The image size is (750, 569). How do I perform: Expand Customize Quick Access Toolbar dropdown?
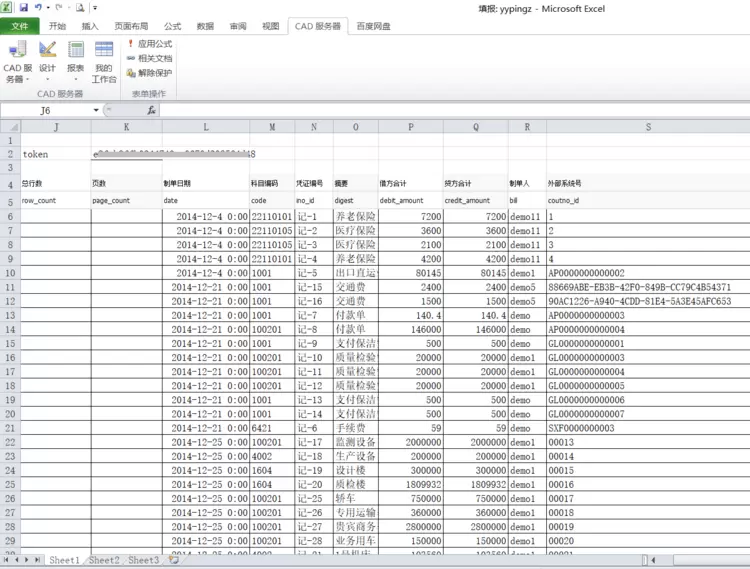(x=93, y=7)
